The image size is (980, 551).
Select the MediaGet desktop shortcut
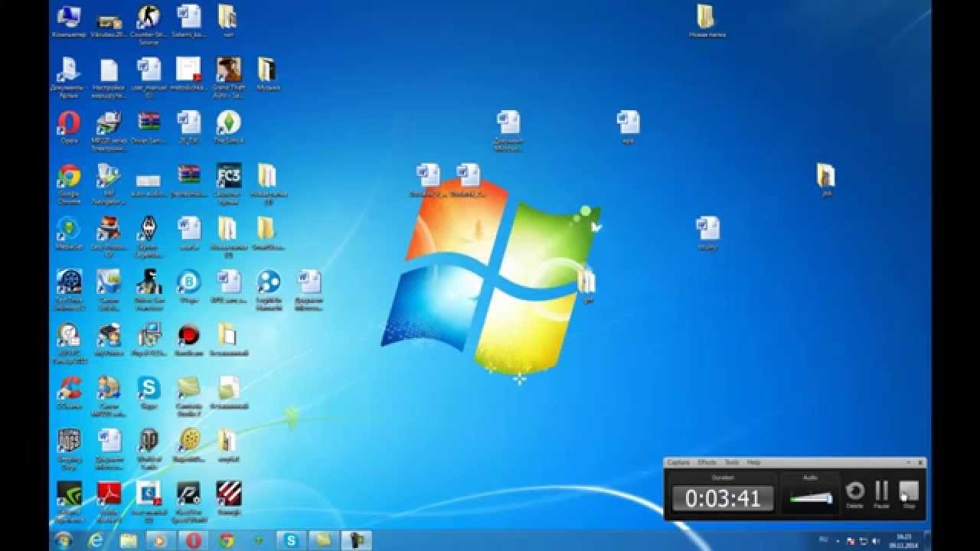69,233
